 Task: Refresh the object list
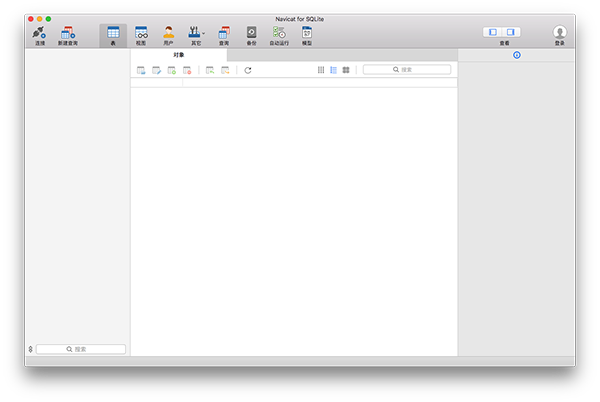[248, 70]
